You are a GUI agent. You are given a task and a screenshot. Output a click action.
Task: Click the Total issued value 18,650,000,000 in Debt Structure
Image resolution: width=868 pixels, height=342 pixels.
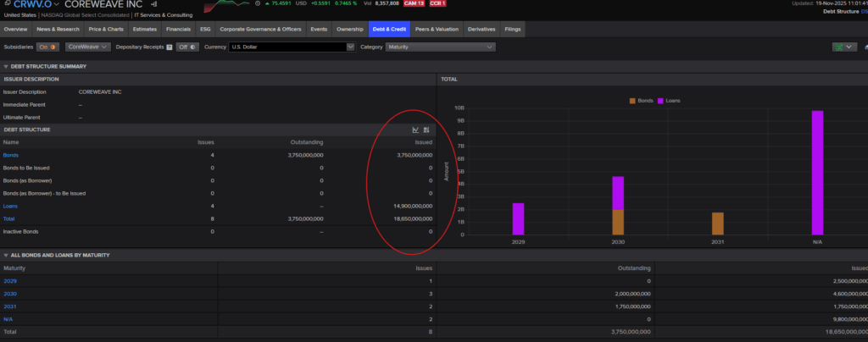coord(413,218)
